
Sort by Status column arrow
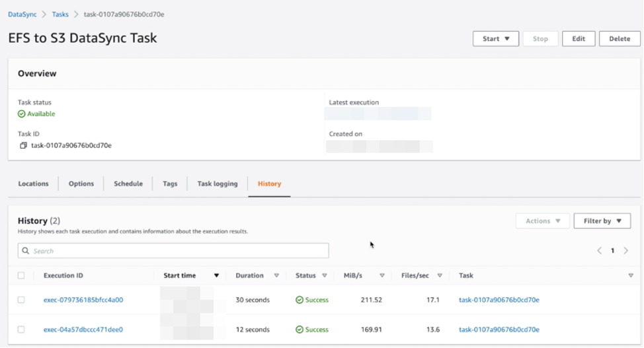coord(325,275)
